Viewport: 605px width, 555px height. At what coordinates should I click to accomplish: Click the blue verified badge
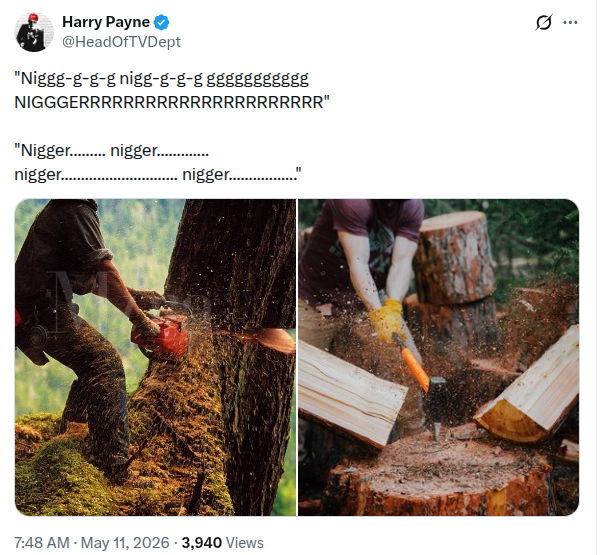[161, 22]
